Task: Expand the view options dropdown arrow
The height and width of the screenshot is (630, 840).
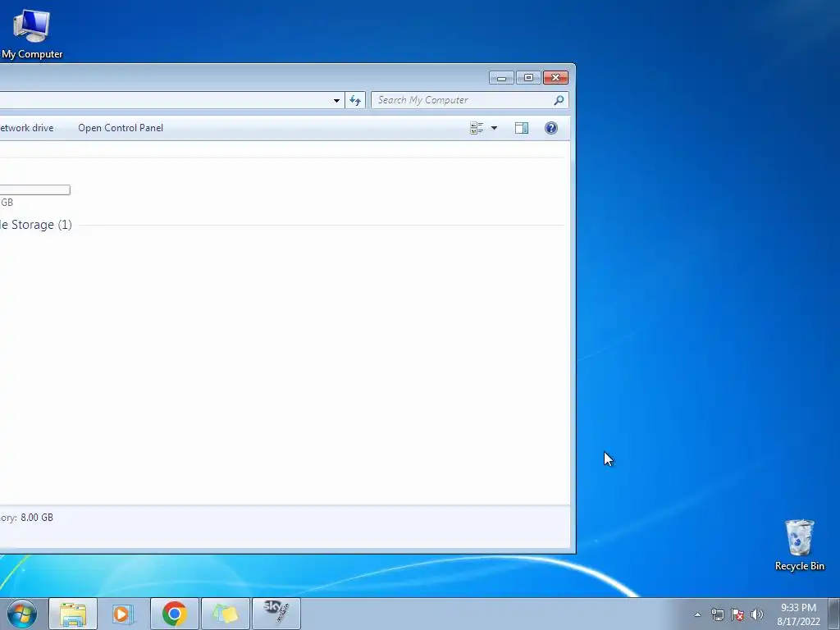Action: pos(494,128)
